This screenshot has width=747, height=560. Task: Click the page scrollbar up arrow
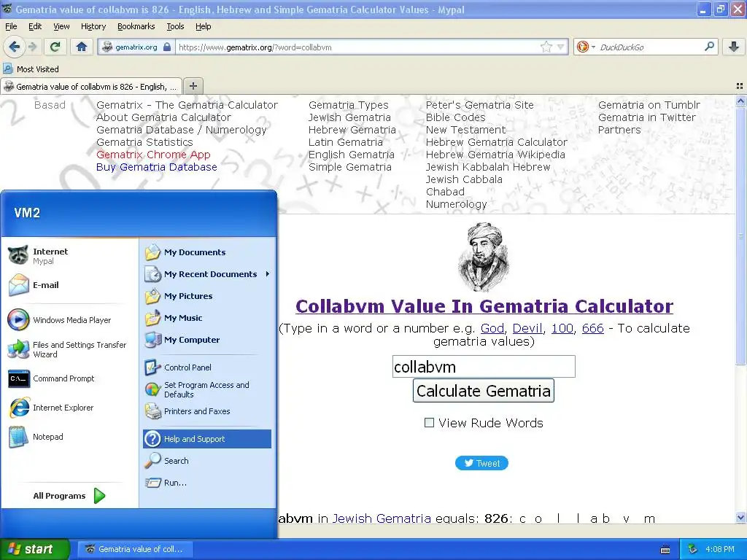(x=740, y=101)
